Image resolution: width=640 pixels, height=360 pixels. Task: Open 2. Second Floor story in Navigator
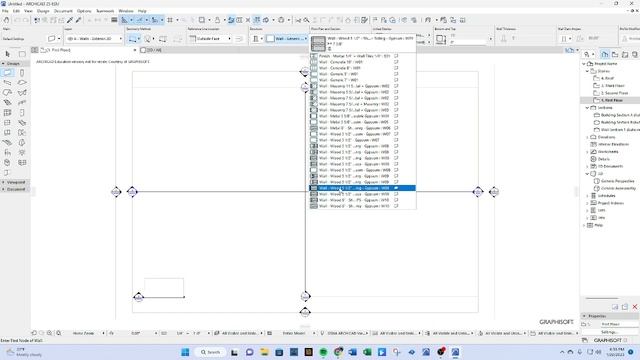614,93
